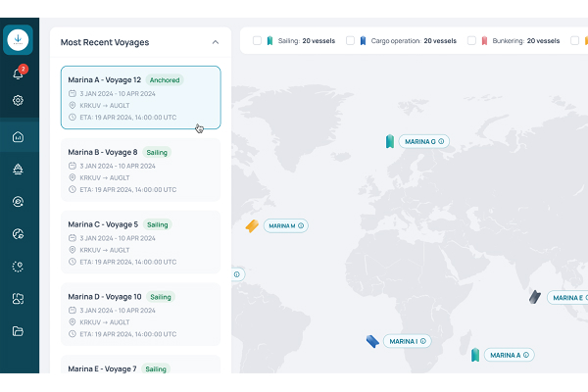Click the Marina G map label
Image resolution: width=588 pixels, height=392 pixels.
pyautogui.click(x=419, y=142)
